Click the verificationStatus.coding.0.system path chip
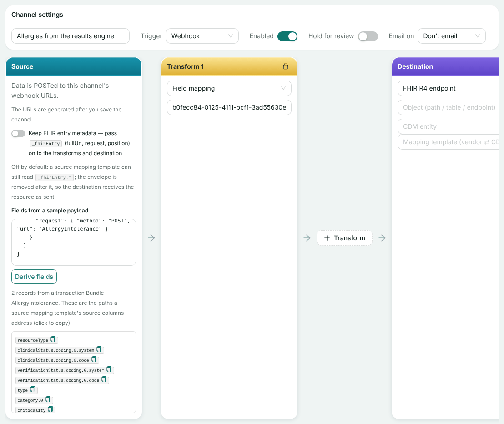The height and width of the screenshot is (424, 504). point(65,370)
